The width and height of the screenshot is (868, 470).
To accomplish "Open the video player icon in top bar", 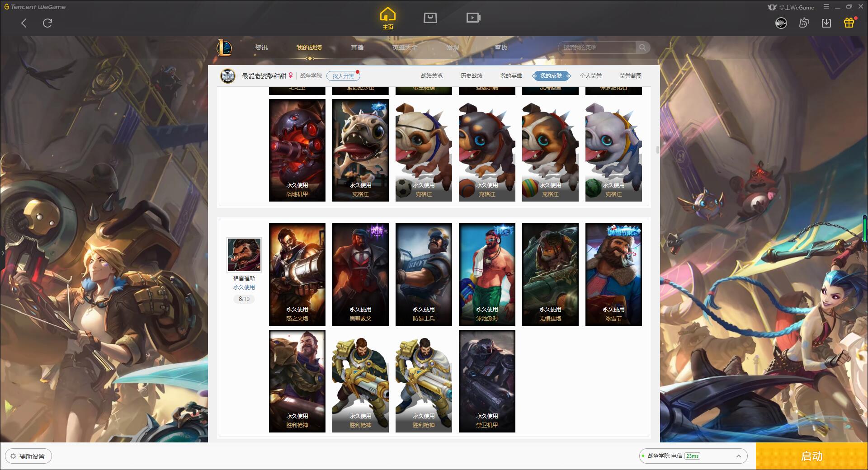I will coord(473,18).
